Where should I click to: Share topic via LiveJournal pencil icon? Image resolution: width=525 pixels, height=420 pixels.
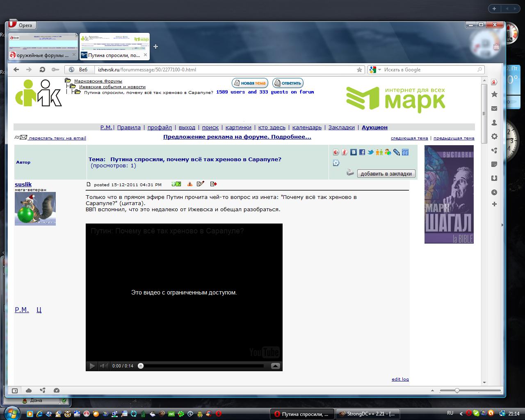[397, 152]
